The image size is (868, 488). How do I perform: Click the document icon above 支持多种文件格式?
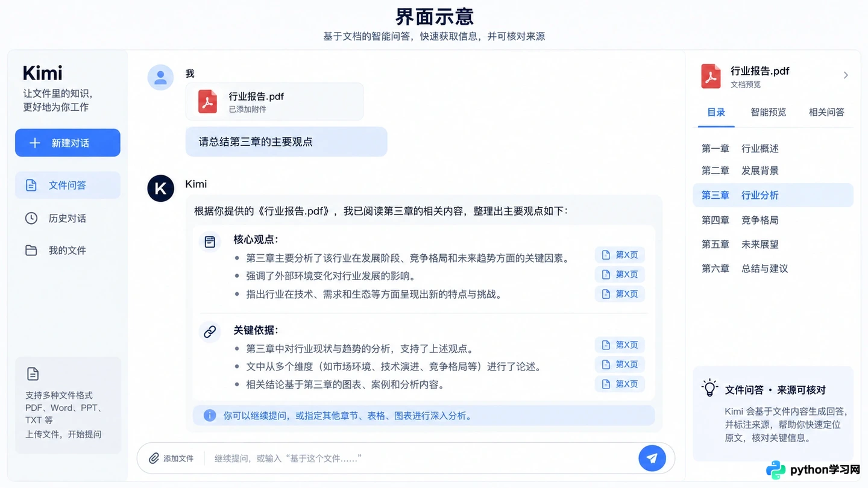[x=33, y=374]
